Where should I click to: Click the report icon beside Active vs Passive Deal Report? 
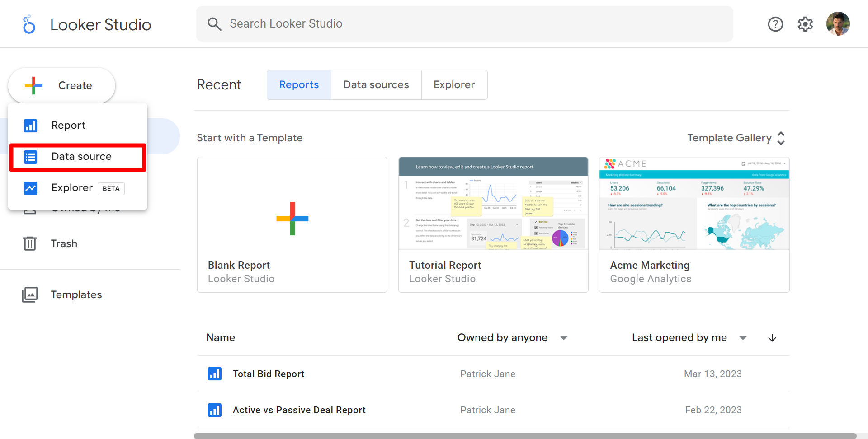[x=215, y=410]
